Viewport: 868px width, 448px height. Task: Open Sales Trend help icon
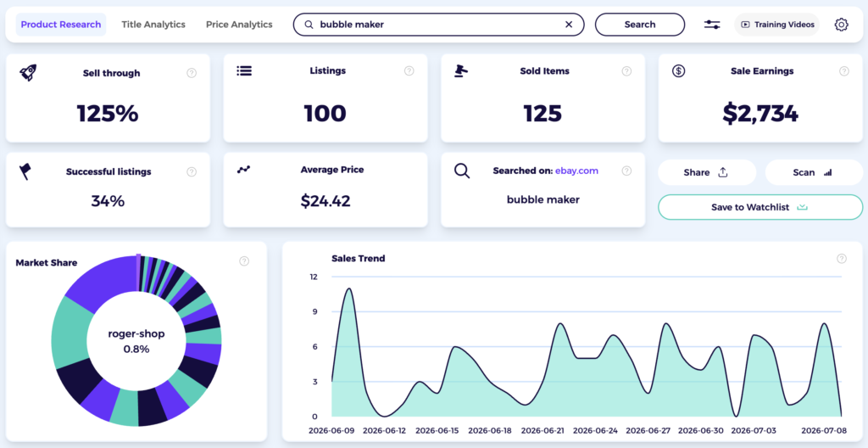tap(842, 259)
